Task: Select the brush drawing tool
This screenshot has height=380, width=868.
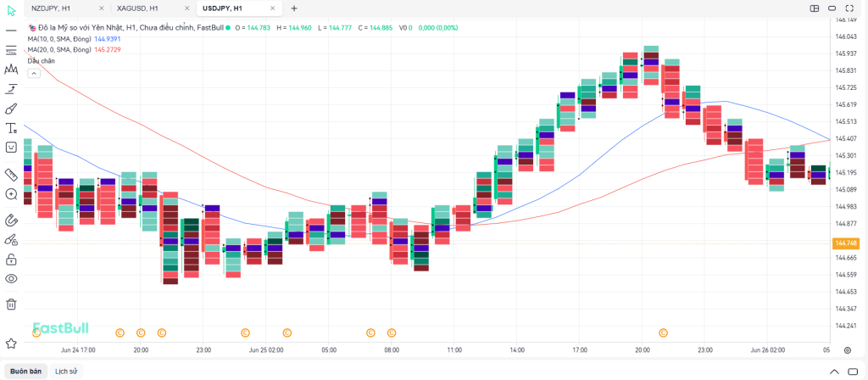Action: coord(12,109)
